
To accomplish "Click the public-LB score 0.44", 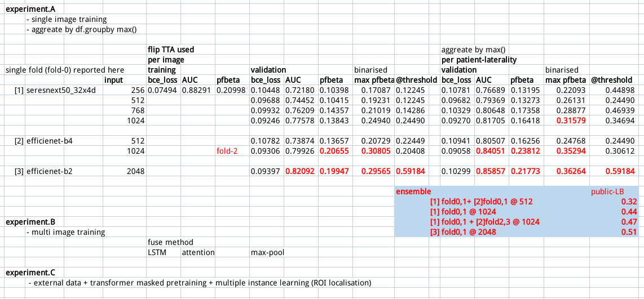I will [x=630, y=212].
